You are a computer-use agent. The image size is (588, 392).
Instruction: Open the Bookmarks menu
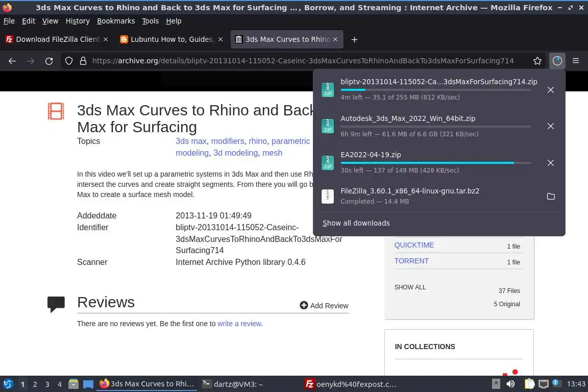point(116,21)
